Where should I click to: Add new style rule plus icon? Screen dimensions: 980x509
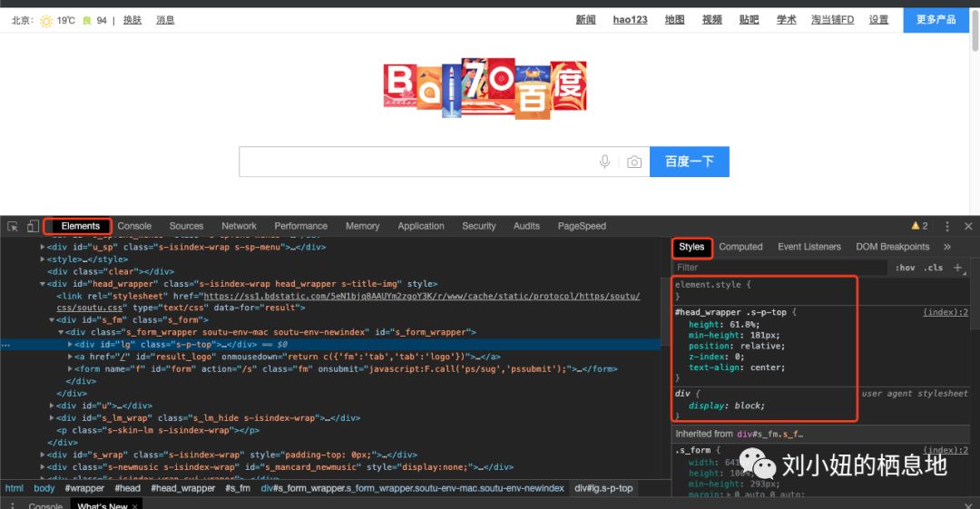pos(957,268)
